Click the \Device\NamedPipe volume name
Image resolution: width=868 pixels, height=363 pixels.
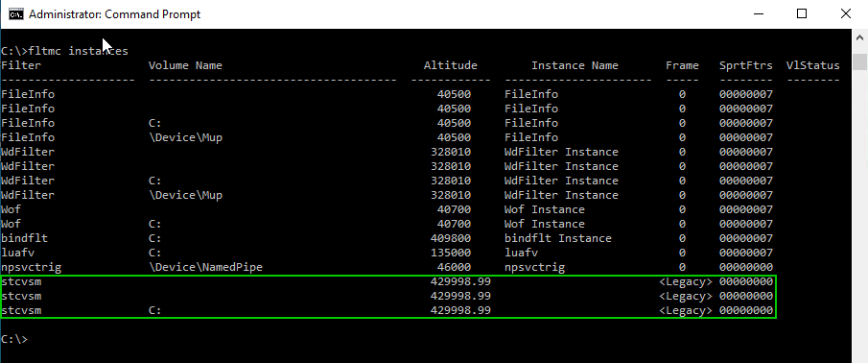pyautogui.click(x=205, y=267)
